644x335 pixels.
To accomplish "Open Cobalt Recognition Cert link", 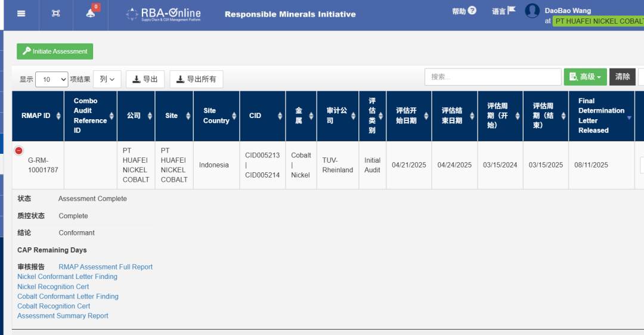I will pyautogui.click(x=54, y=306).
